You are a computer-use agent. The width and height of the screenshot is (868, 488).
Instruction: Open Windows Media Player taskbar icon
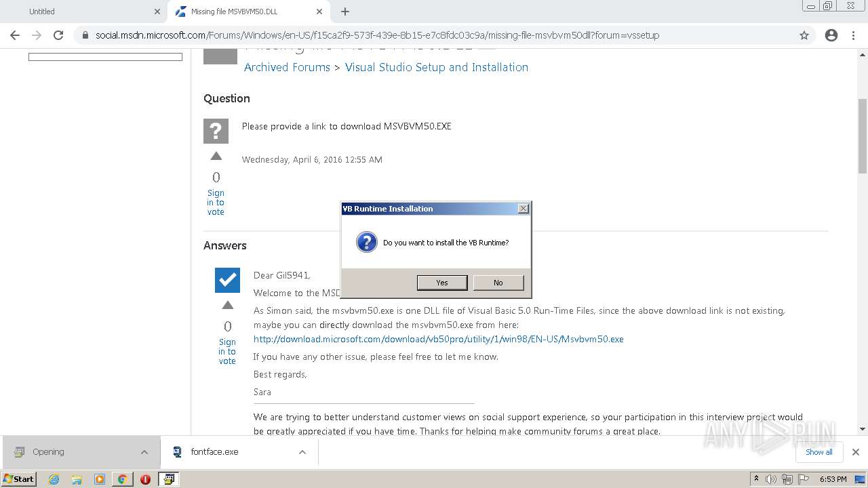(x=100, y=479)
